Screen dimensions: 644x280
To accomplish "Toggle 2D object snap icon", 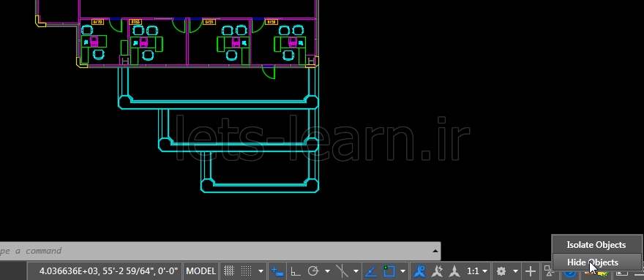I will click(389, 271).
